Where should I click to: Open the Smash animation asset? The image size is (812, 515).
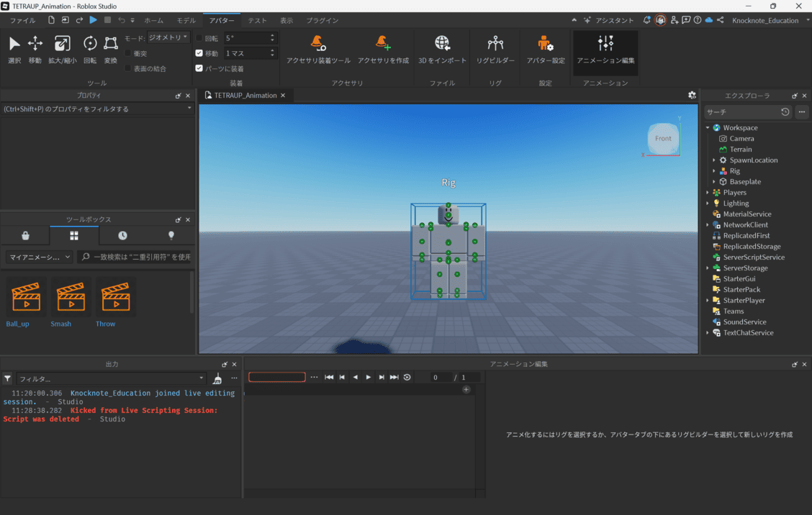click(71, 303)
